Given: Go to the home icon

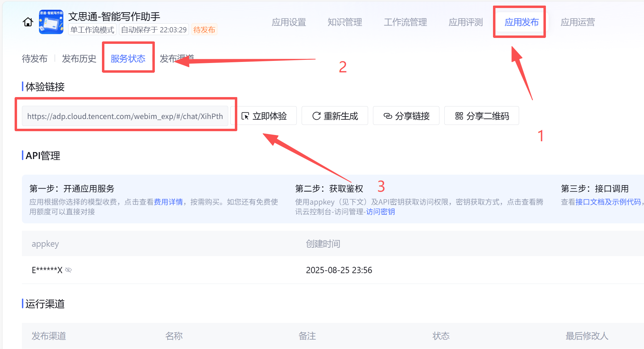Looking at the screenshot, I should pyautogui.click(x=28, y=22).
